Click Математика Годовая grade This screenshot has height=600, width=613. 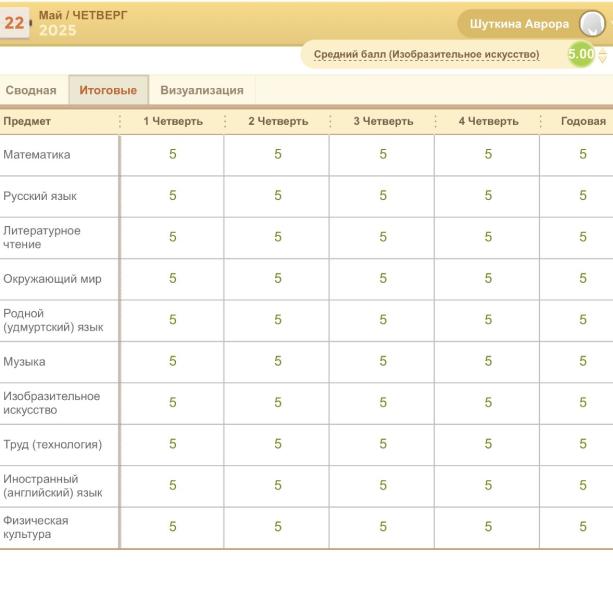(583, 154)
